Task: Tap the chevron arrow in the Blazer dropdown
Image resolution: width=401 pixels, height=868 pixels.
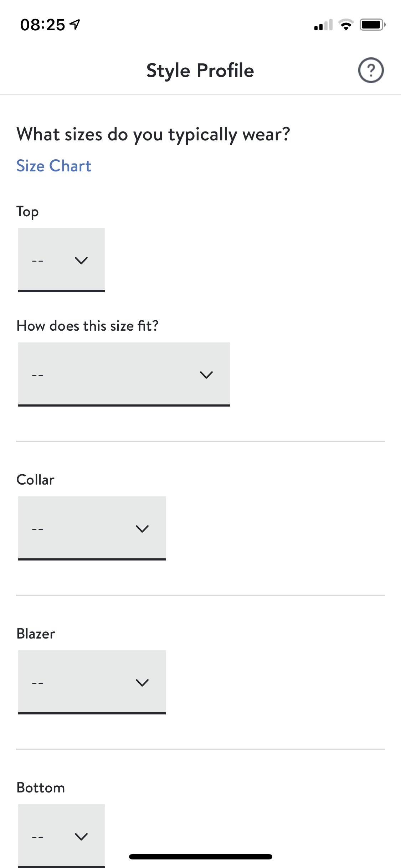Action: [142, 683]
